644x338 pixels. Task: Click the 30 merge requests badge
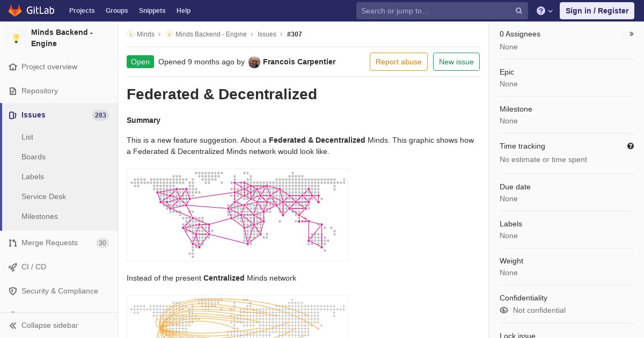102,243
